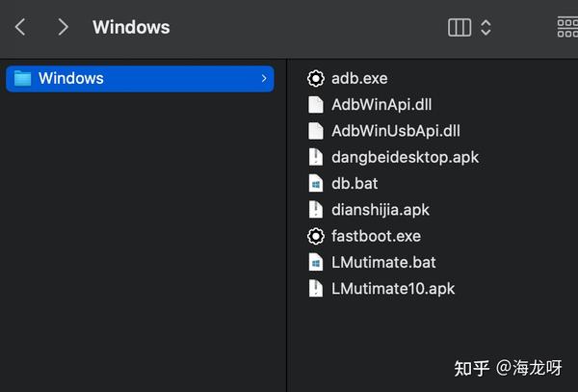Click the LMutimate.bat file icon
Image resolution: width=578 pixels, height=392 pixels.
[315, 262]
